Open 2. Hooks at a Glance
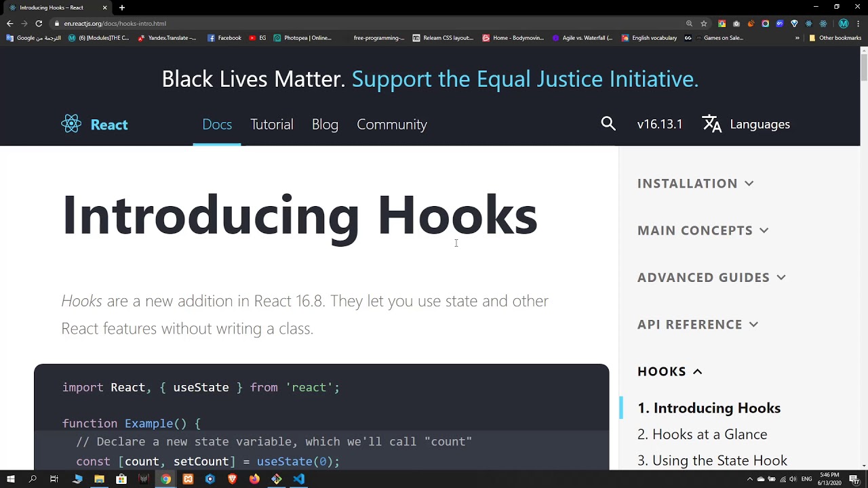 [702, 434]
